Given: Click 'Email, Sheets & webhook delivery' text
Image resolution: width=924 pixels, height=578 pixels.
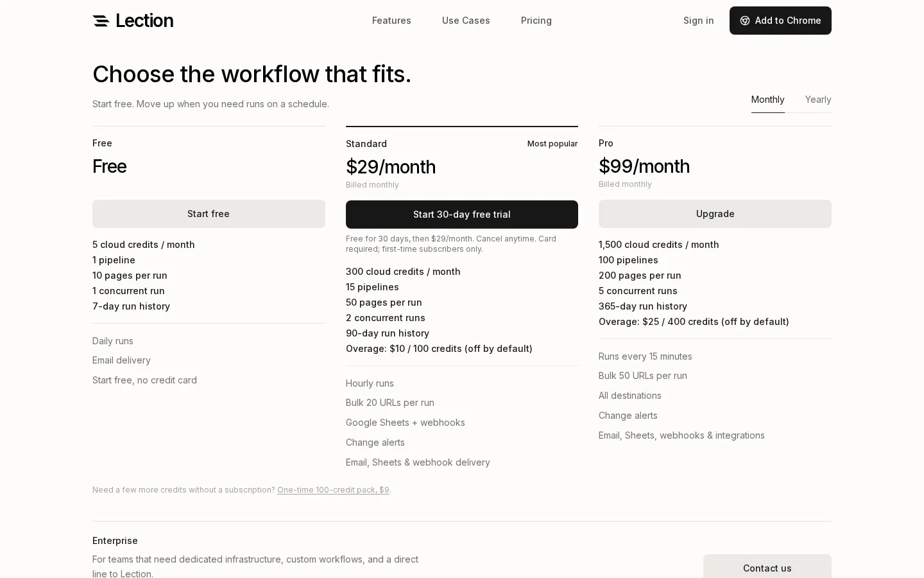Looking at the screenshot, I should (x=418, y=462).
